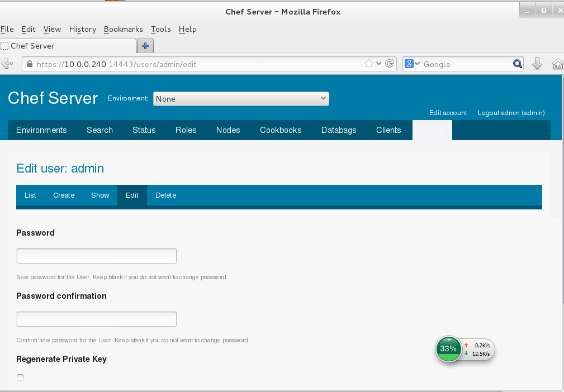
Task: Open the Create user sub-tab
Action: [64, 195]
